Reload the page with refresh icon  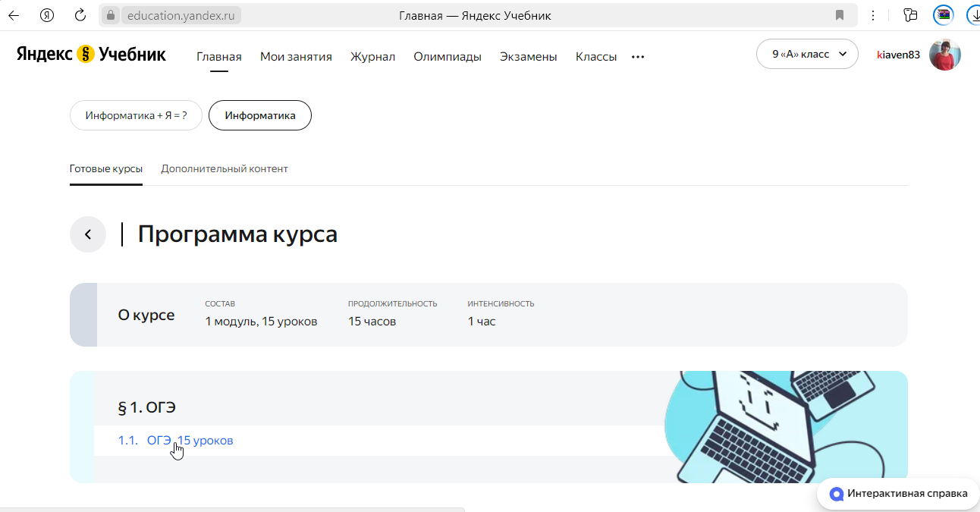click(80, 15)
